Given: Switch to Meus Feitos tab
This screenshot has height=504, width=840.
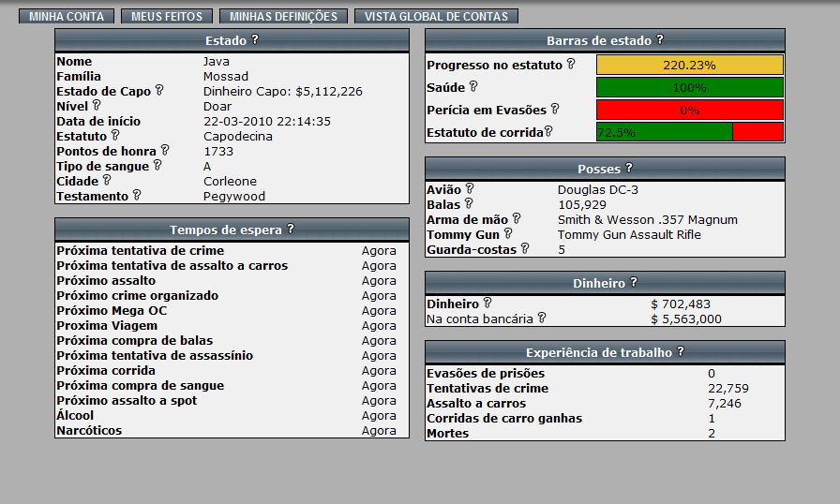Looking at the screenshot, I should pyautogui.click(x=167, y=17).
